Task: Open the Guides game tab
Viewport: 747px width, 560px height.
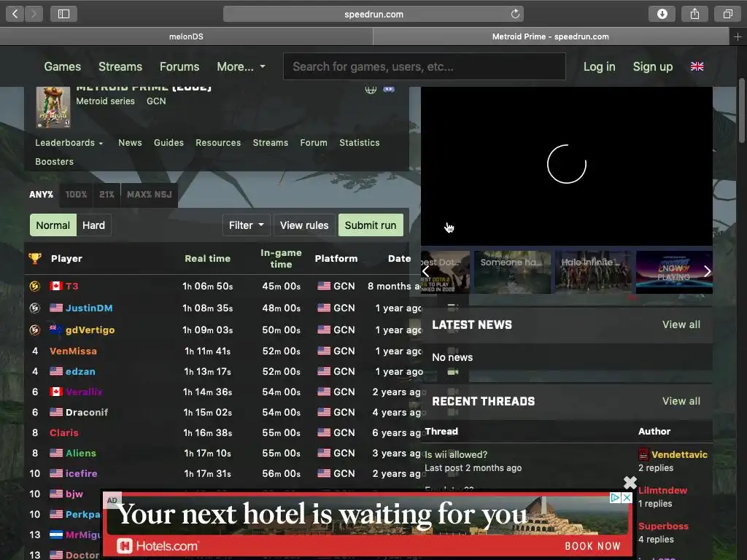Action: coord(169,143)
